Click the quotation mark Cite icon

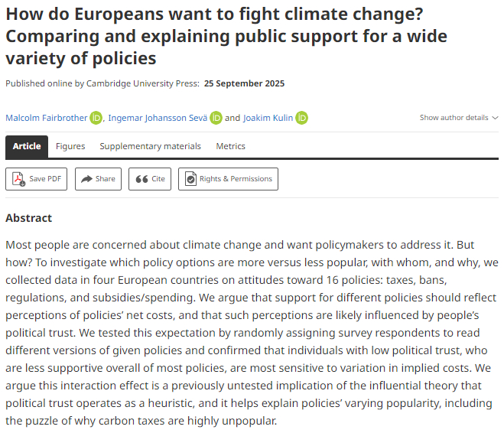[141, 179]
